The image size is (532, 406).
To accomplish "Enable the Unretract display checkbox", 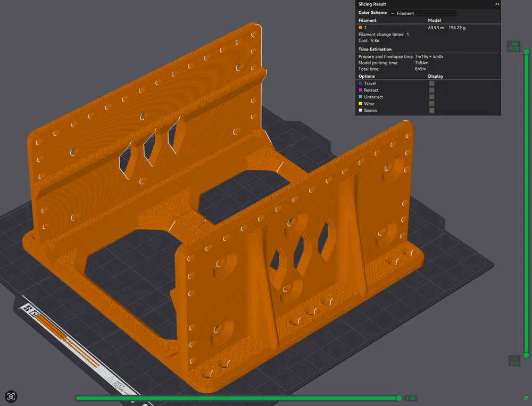I will pos(431,97).
